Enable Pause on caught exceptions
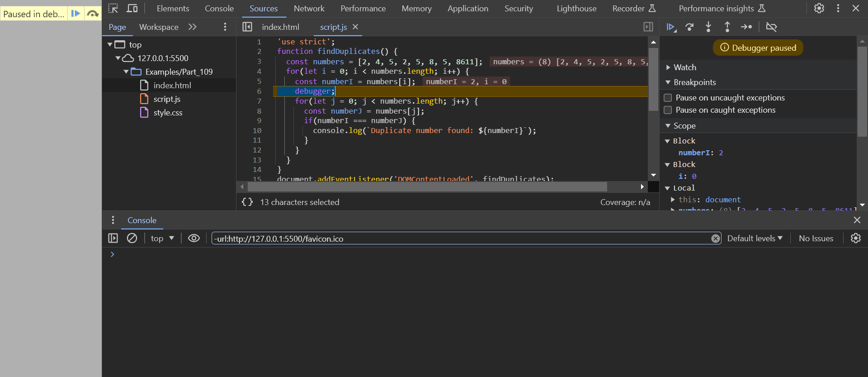868x377 pixels. click(668, 110)
